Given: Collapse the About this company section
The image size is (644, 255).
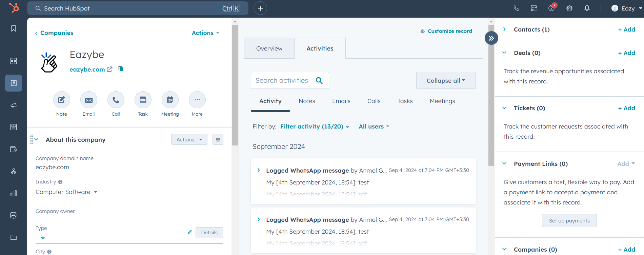Looking at the screenshot, I should (x=37, y=139).
